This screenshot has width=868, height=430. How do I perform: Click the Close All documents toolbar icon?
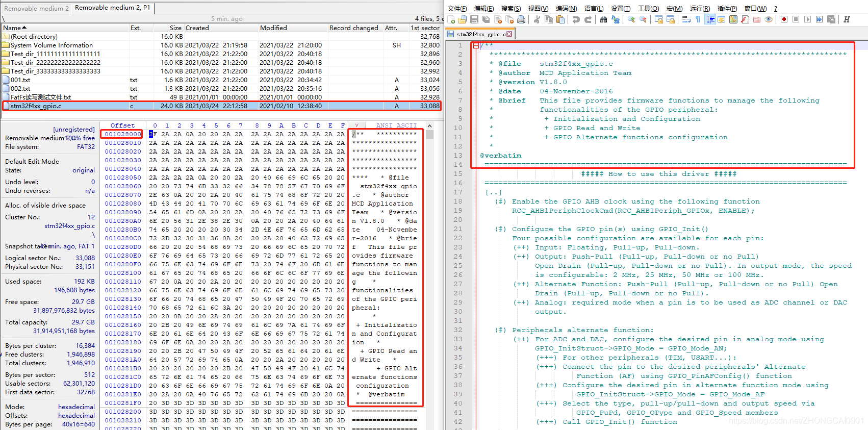click(509, 19)
